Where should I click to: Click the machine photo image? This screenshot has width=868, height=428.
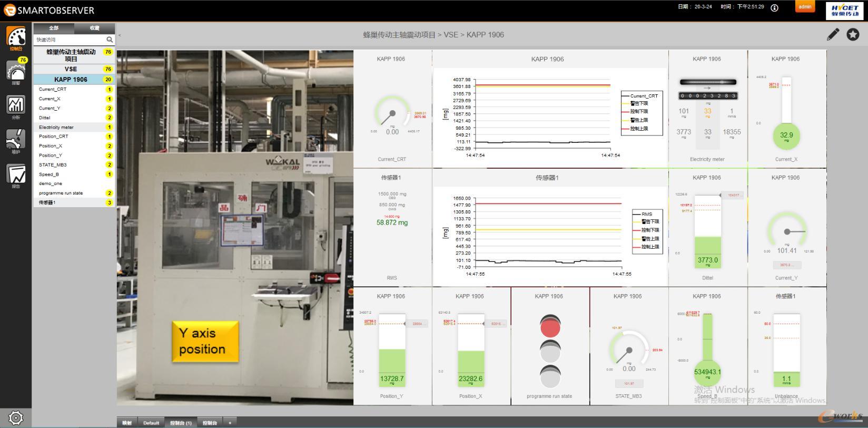coord(235,228)
